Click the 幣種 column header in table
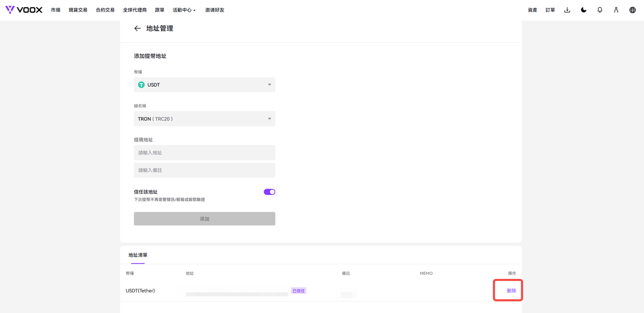Screen dimensions: 644x313 pyautogui.click(x=130, y=273)
